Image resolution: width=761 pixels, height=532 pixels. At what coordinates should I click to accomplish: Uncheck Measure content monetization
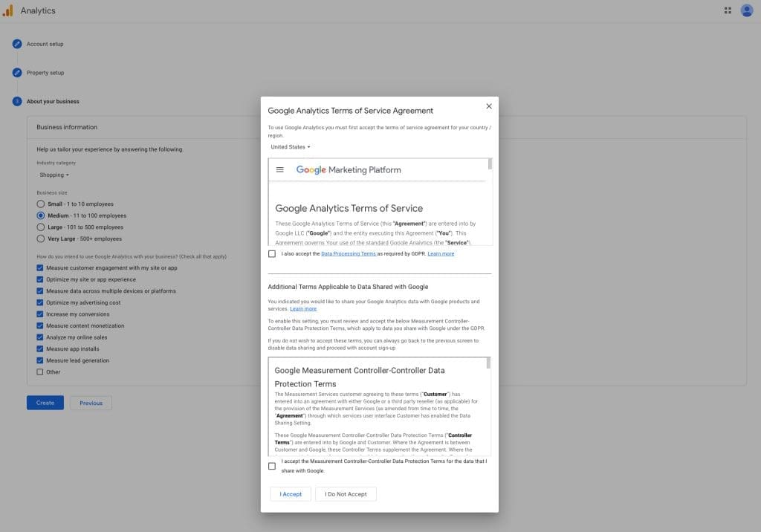(40, 325)
